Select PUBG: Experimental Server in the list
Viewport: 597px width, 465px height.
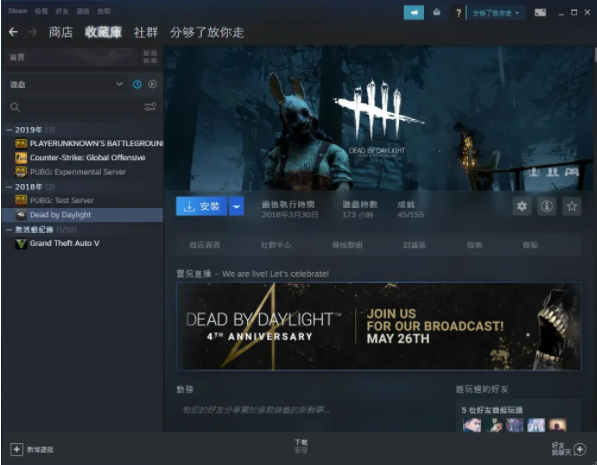click(78, 172)
